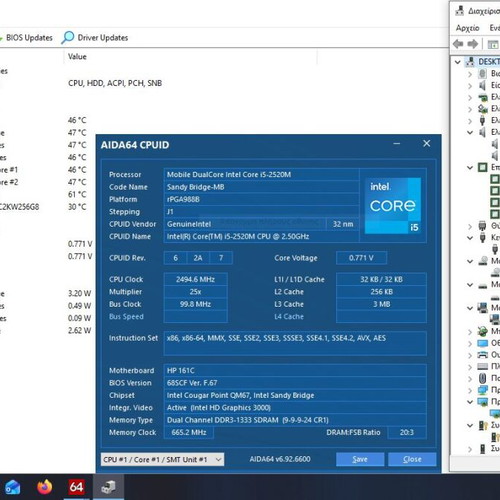Click the Memory Type Dual Channel DDR3-1333 field
500x500 pixels.
pos(295,420)
